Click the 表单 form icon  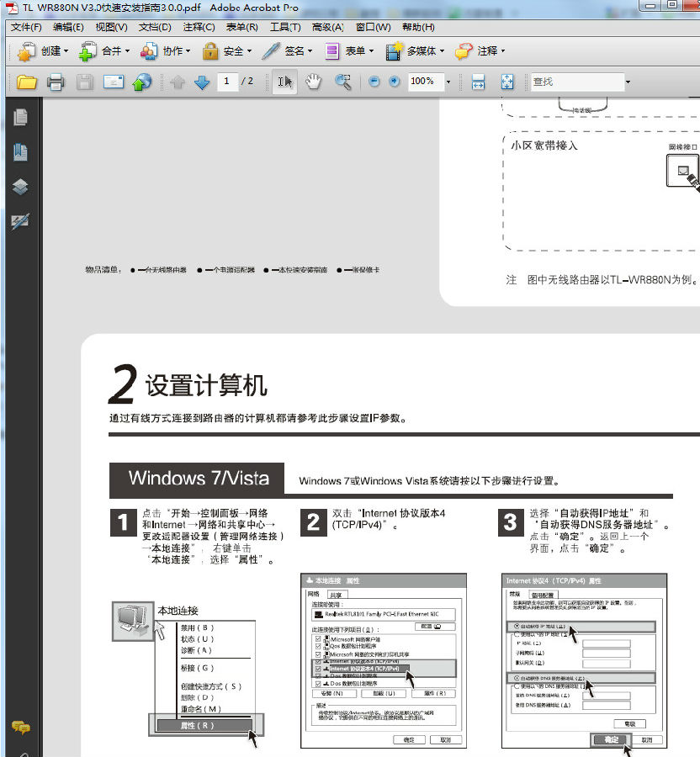[332, 50]
